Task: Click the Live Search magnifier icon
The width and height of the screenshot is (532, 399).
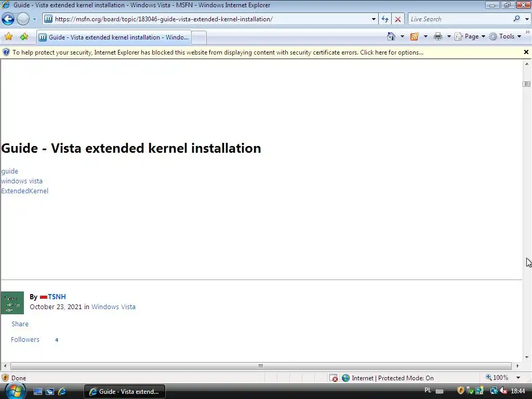Action: tap(516, 19)
